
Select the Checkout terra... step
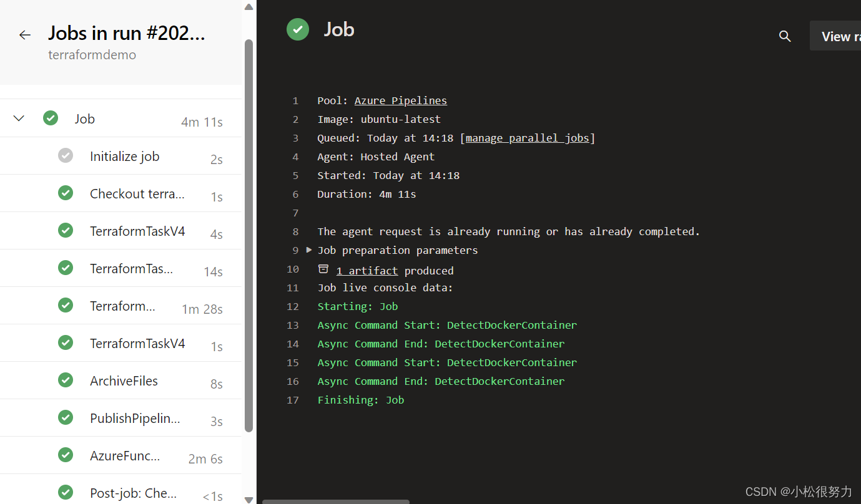(121, 193)
